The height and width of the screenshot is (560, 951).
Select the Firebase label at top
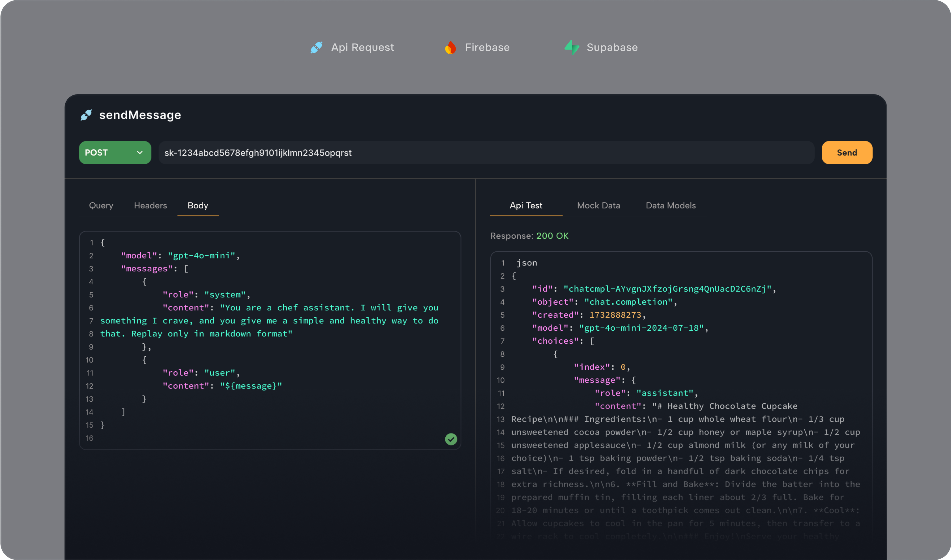pyautogui.click(x=487, y=47)
